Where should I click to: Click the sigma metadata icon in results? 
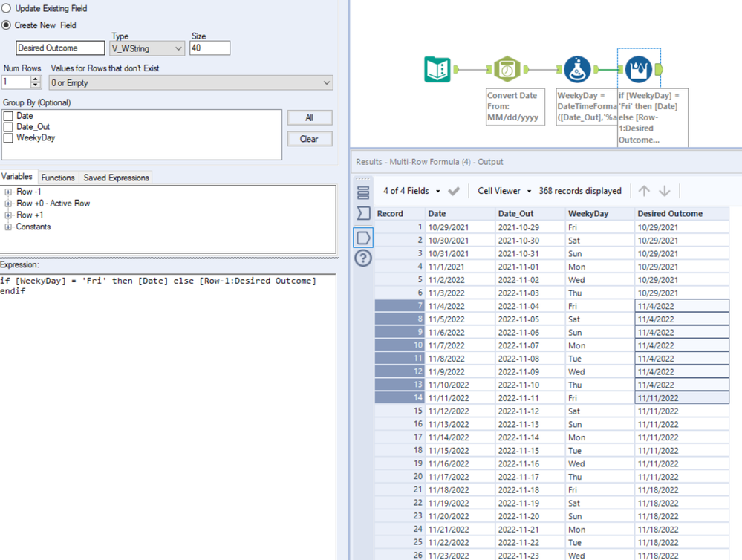click(x=363, y=214)
